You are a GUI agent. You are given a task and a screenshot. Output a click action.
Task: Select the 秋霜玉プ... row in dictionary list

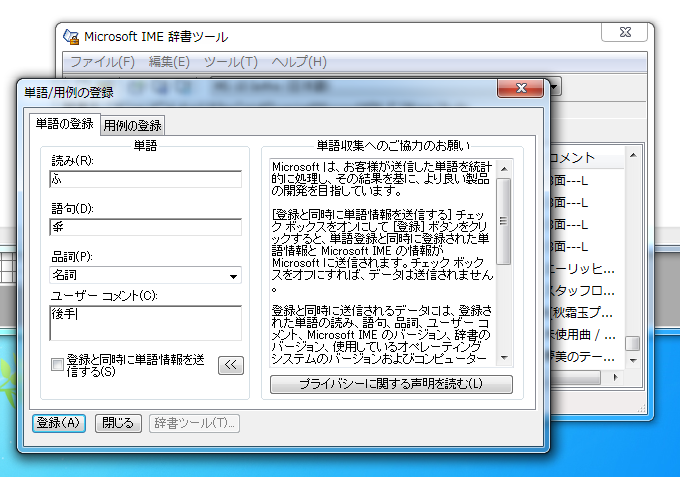point(582,313)
